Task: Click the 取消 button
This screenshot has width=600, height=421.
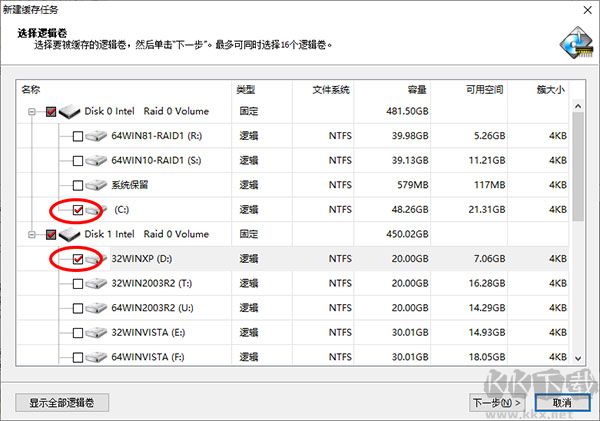Action: click(x=562, y=403)
